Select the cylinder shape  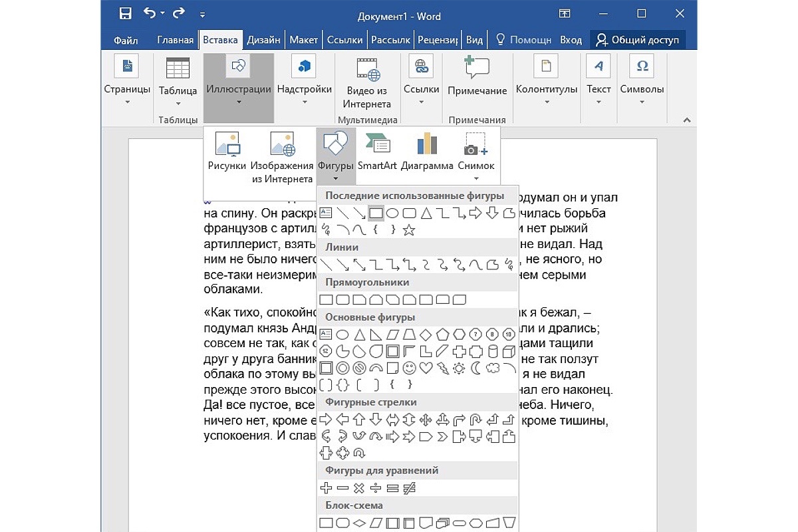492,351
